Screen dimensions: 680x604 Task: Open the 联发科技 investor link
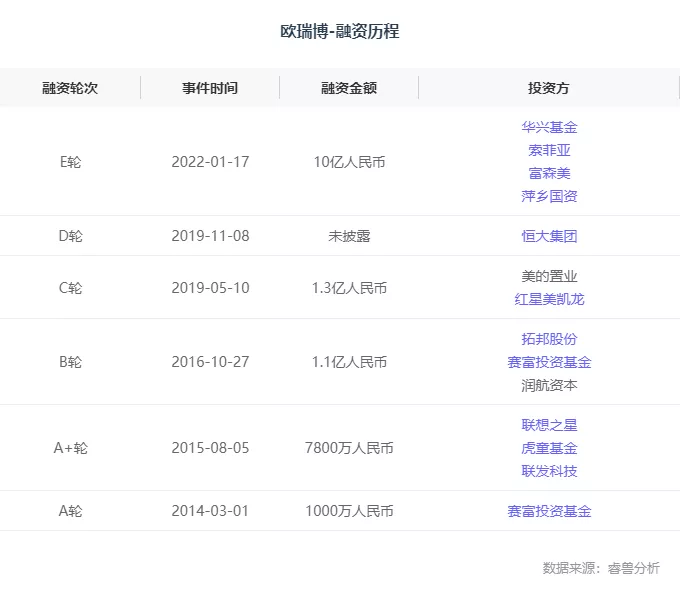(x=549, y=471)
